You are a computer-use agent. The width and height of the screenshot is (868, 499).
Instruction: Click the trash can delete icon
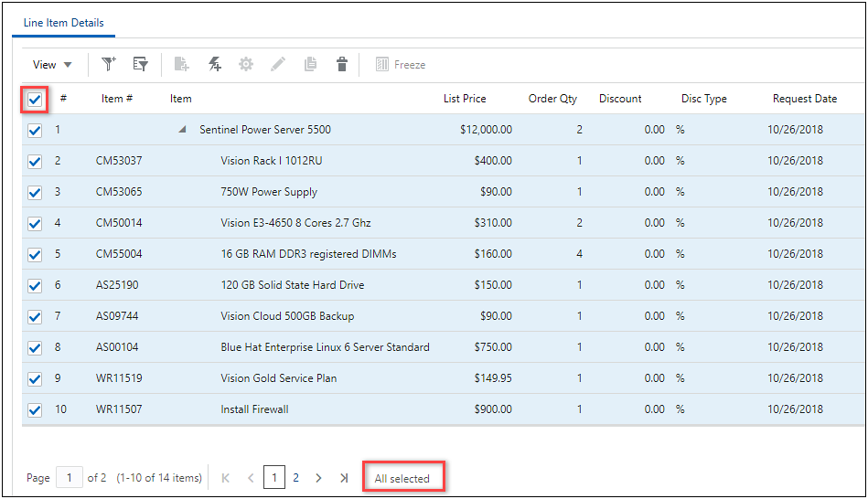click(x=342, y=64)
